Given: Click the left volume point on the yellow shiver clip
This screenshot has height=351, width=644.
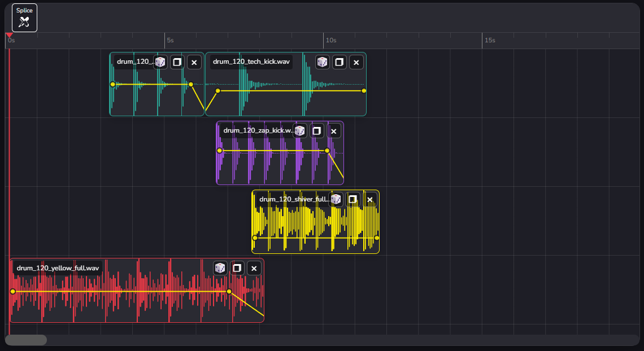Looking at the screenshot, I should tap(255, 238).
